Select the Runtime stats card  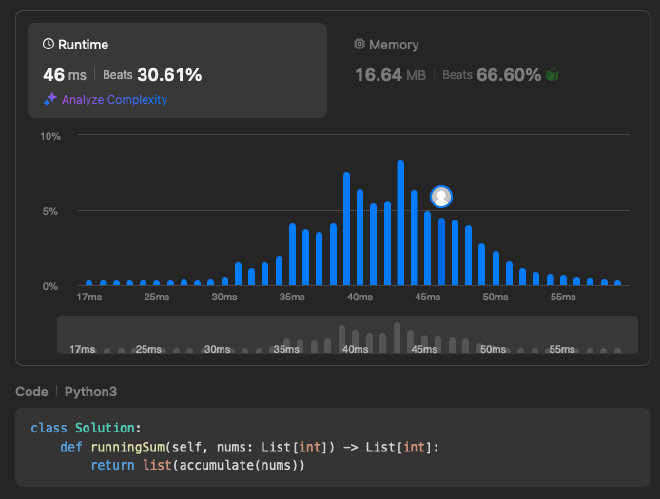coord(177,70)
